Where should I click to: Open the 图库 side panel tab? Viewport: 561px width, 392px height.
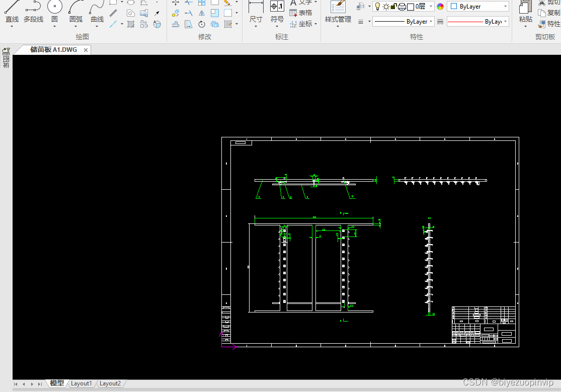click(6, 58)
